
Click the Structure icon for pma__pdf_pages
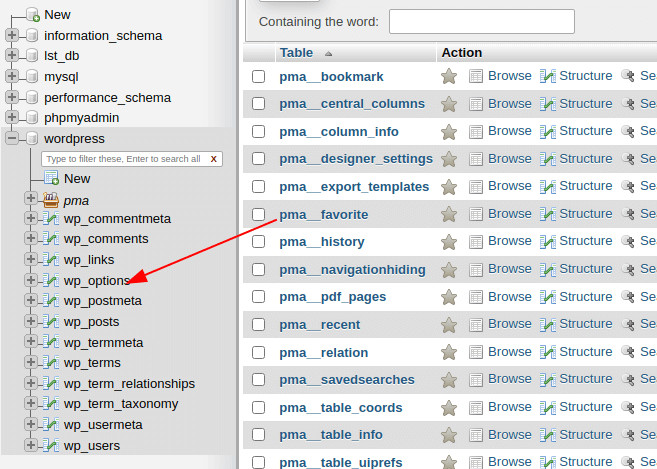tap(548, 297)
